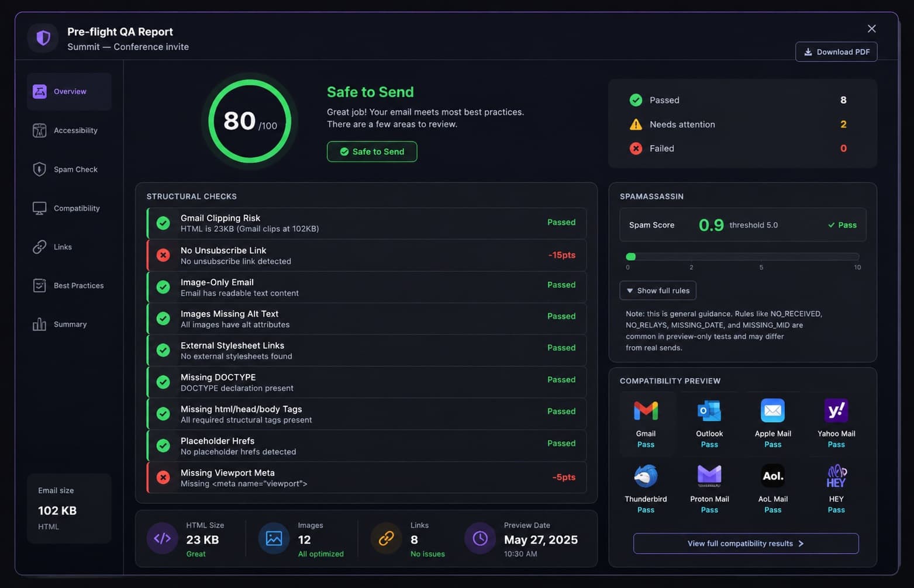Click Images Missing Alt Text check icon
914x588 pixels.
tap(163, 319)
